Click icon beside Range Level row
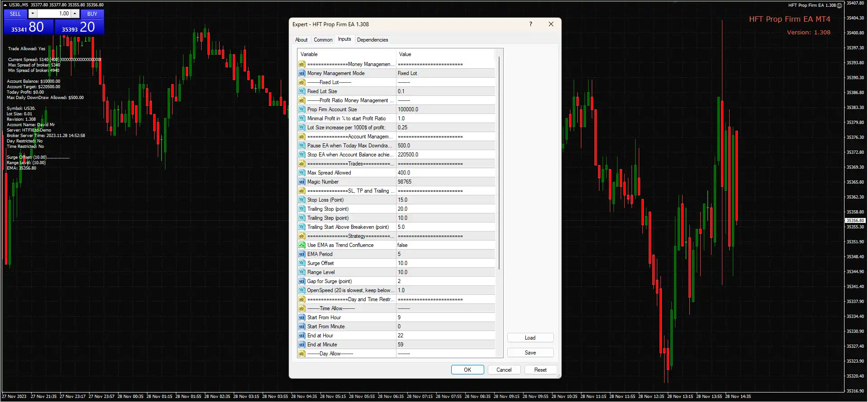868x402 pixels. click(x=302, y=272)
